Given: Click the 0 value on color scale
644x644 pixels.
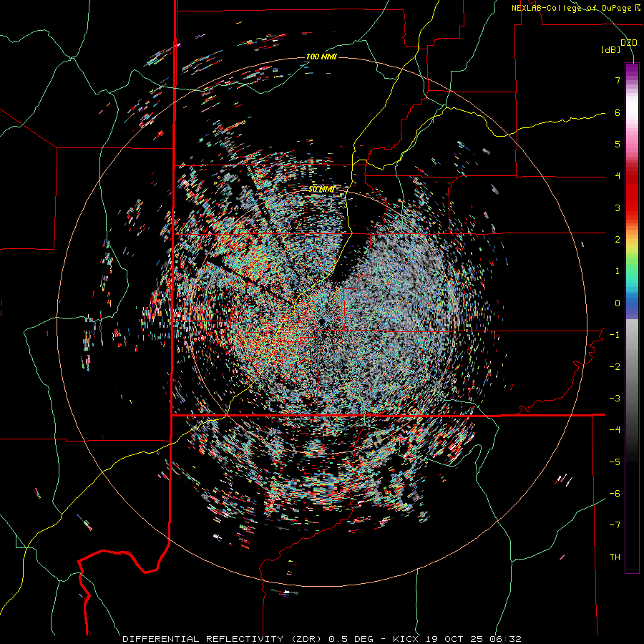Looking at the screenshot, I should tap(618, 303).
